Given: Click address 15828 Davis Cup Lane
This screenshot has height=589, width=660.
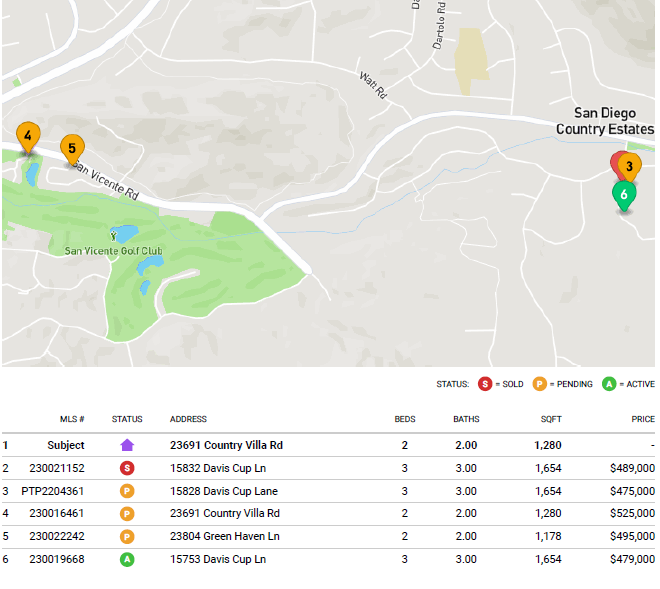Looking at the screenshot, I should 224,491.
